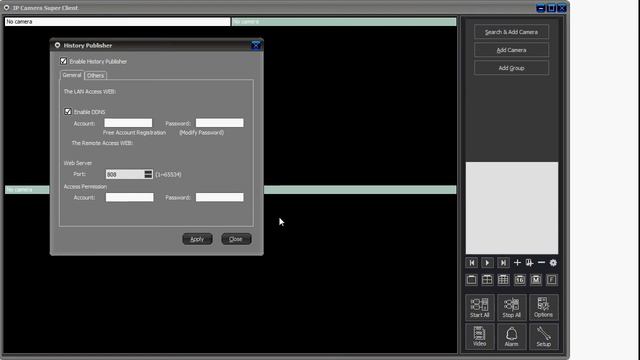Open the Video records icon

pyautogui.click(x=480, y=337)
